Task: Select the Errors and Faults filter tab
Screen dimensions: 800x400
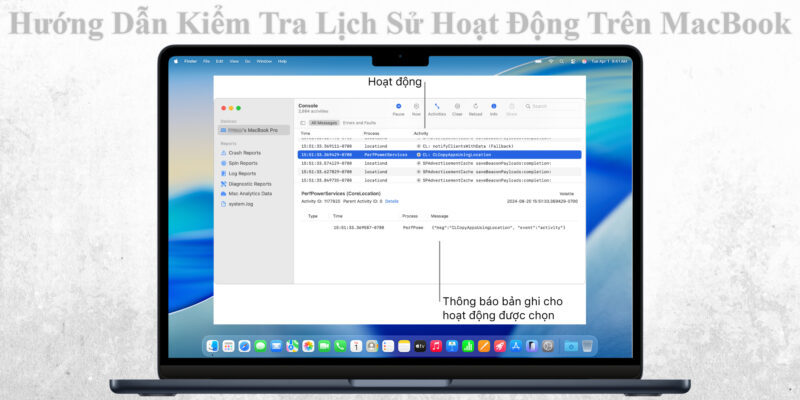Action: pyautogui.click(x=359, y=123)
